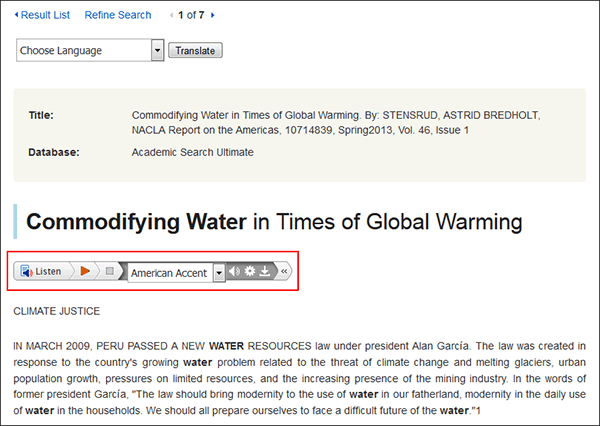This screenshot has width=600, height=426.
Task: Go to previous result arrow
Action: point(171,15)
